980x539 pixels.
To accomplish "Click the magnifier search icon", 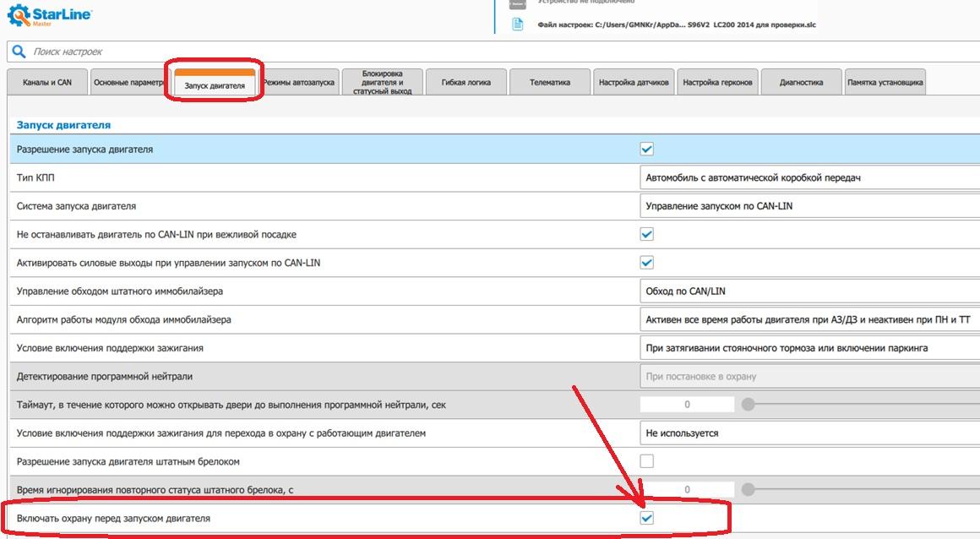I will tap(19, 52).
